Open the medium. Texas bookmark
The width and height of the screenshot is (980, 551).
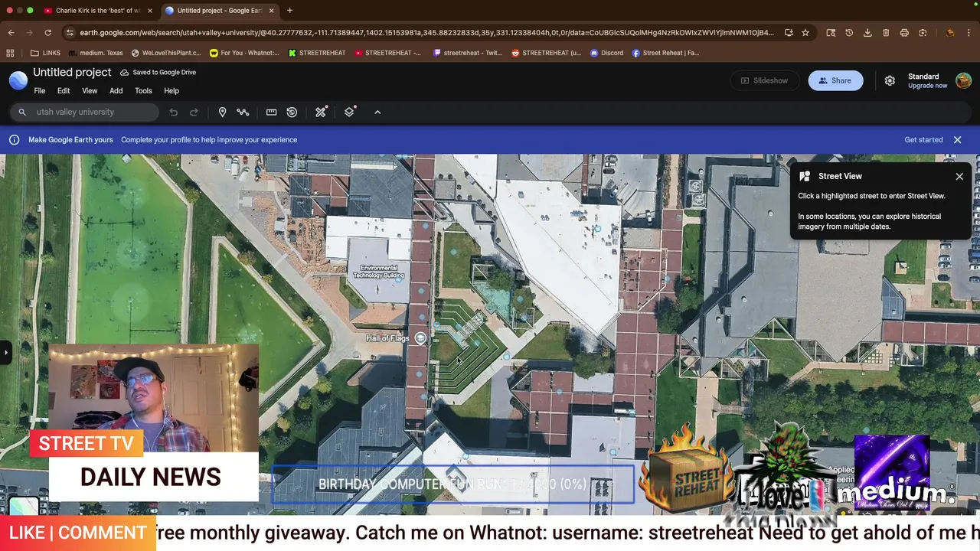coord(96,53)
